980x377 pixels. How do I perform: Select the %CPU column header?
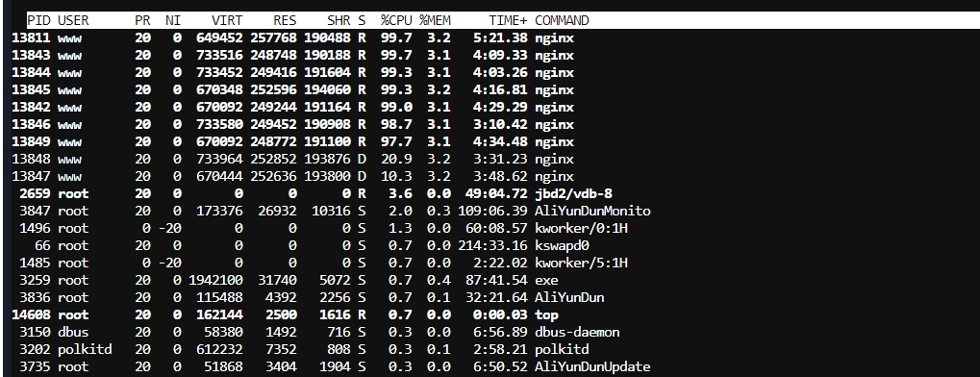[x=395, y=20]
